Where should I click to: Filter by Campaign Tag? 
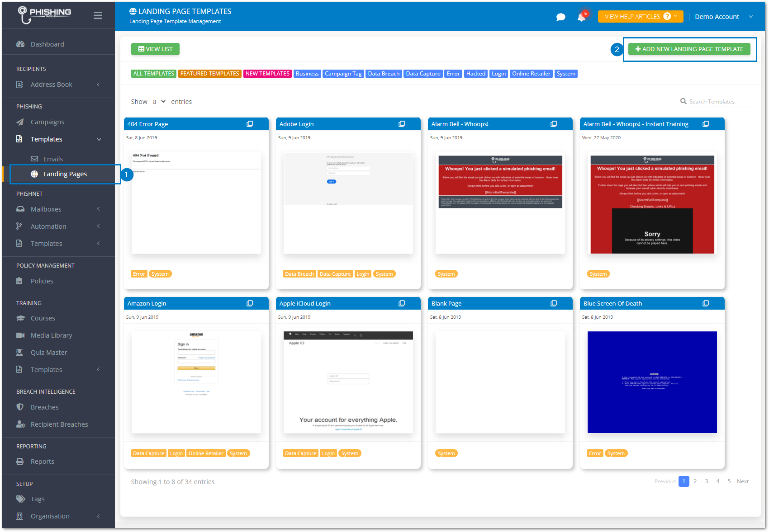coord(343,74)
